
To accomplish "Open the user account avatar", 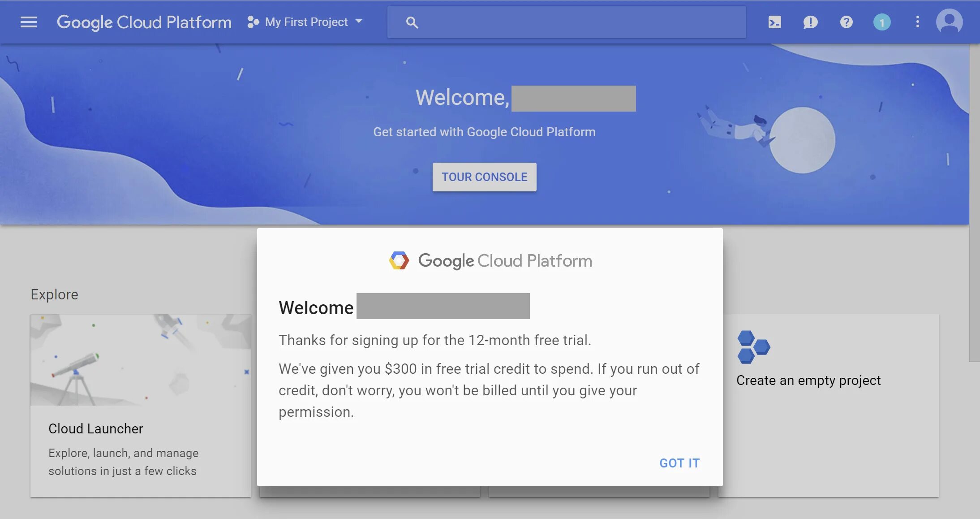I will coord(949,22).
